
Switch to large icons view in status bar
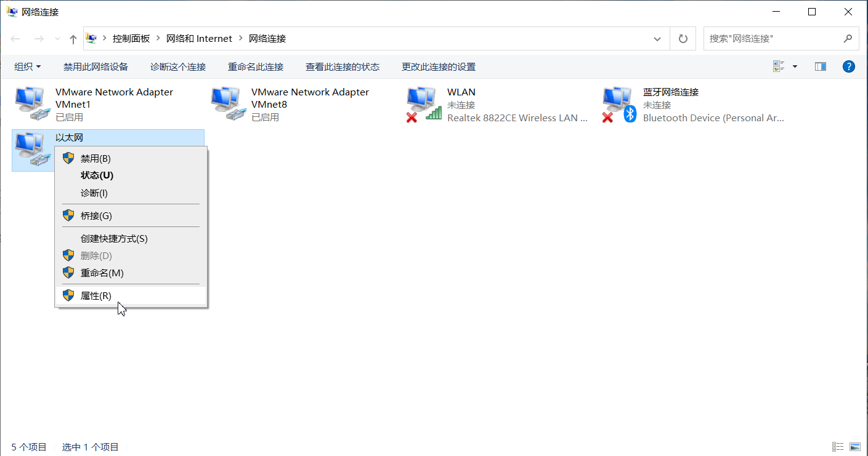pyautogui.click(x=854, y=447)
